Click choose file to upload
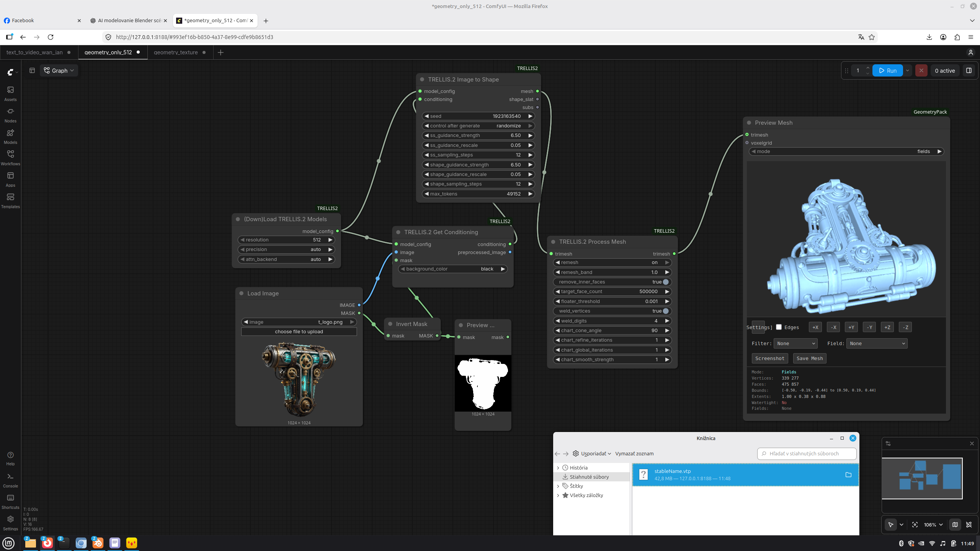 pyautogui.click(x=299, y=332)
